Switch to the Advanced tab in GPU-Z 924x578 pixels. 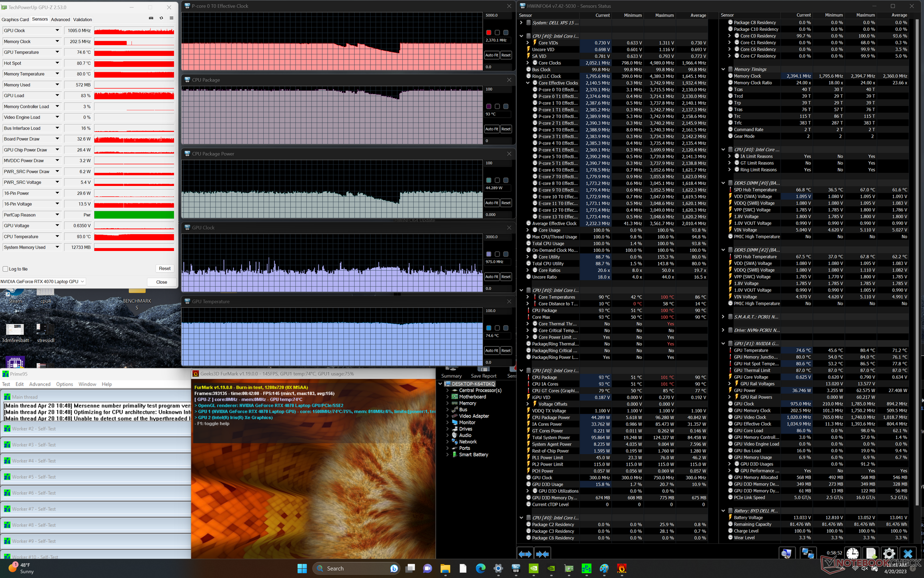coord(61,20)
